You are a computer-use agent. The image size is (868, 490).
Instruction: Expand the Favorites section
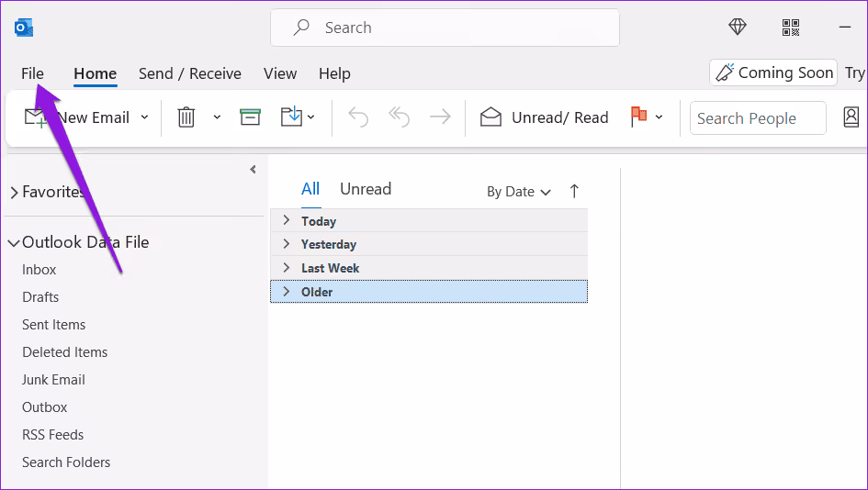(x=15, y=193)
